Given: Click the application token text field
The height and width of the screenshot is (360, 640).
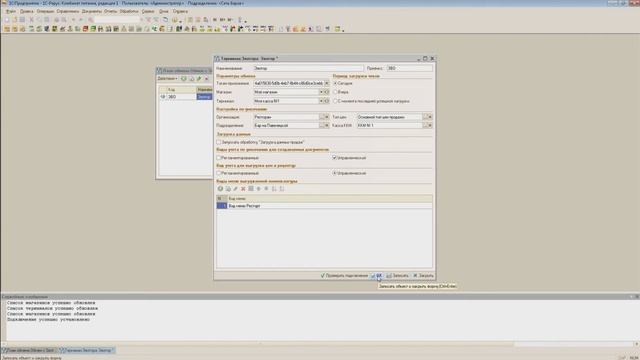Looking at the screenshot, I should 289,83.
